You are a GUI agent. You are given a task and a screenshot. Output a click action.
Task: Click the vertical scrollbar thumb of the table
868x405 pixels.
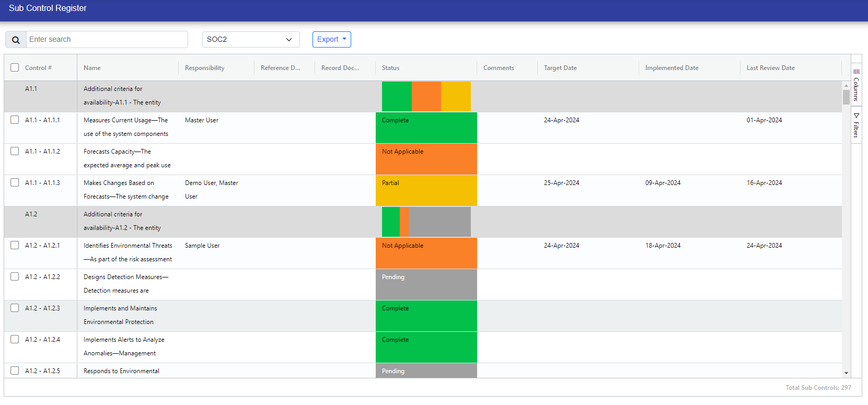coord(846,97)
